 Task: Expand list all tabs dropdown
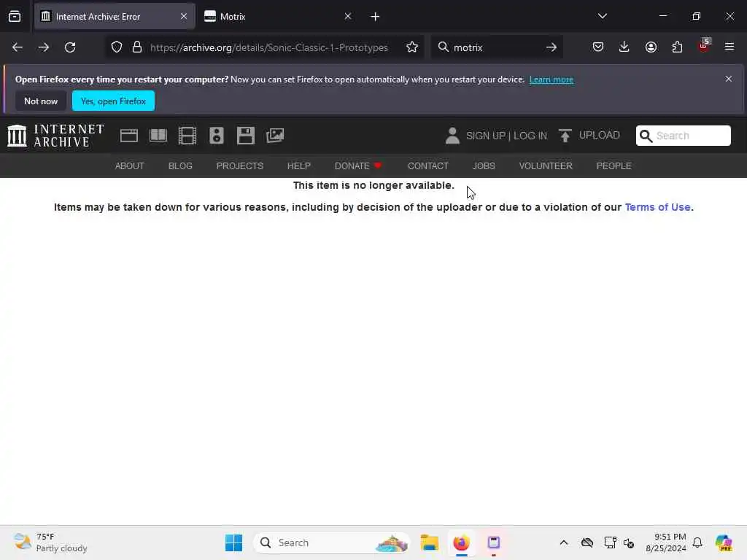pos(602,16)
